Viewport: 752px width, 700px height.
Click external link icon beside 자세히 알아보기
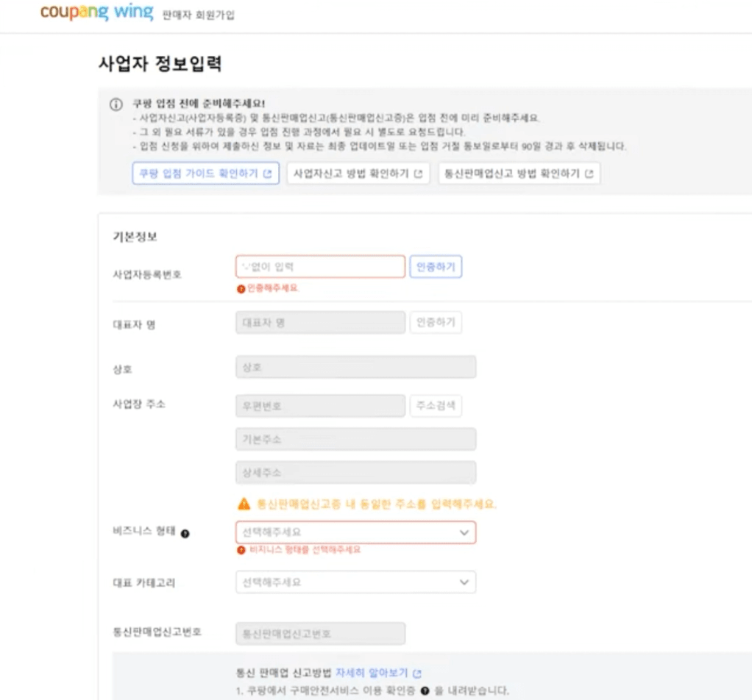coord(417,673)
